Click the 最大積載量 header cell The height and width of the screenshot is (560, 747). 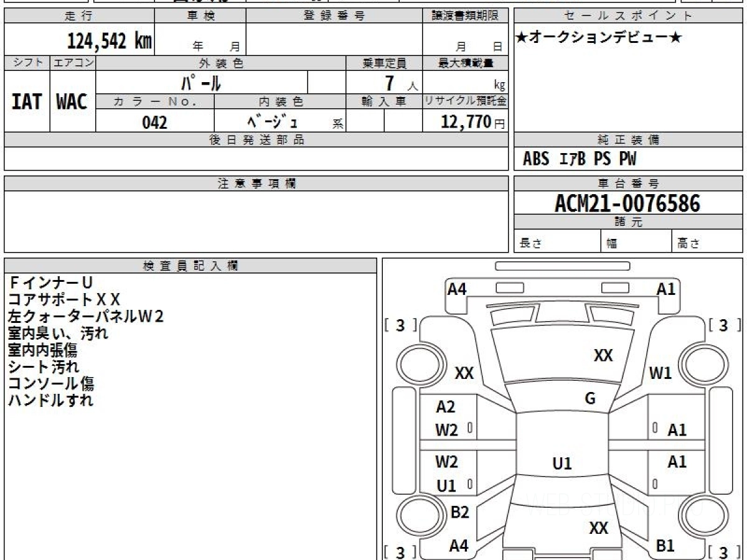466,63
